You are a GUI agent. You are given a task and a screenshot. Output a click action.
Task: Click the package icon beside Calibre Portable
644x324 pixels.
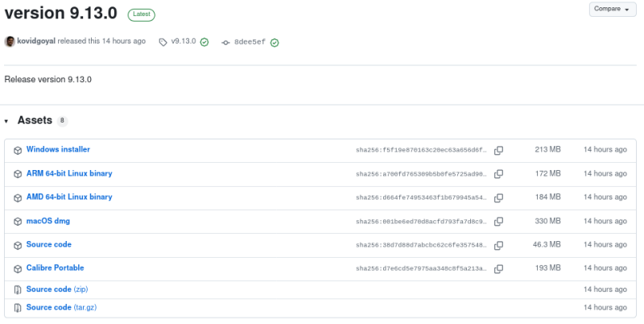pyautogui.click(x=18, y=269)
